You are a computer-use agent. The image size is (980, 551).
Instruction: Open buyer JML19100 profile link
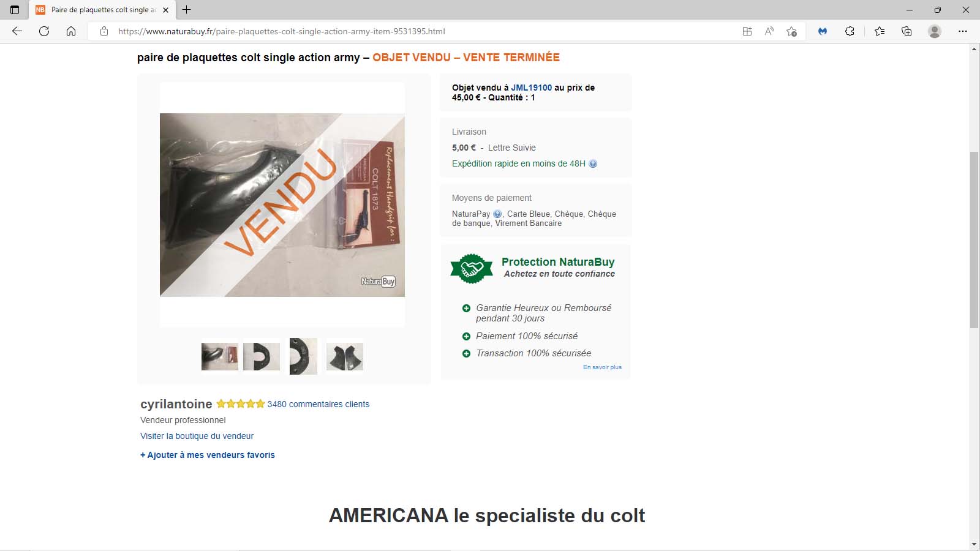click(532, 88)
